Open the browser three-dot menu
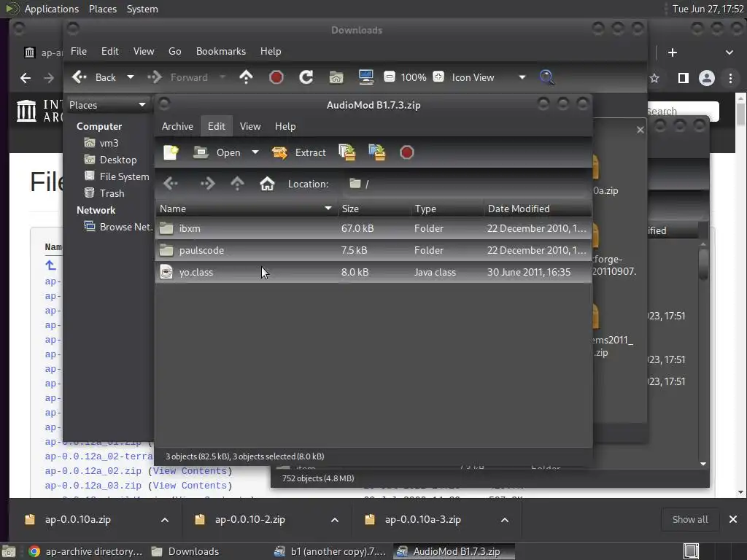Screen dimensions: 747x560 730,78
